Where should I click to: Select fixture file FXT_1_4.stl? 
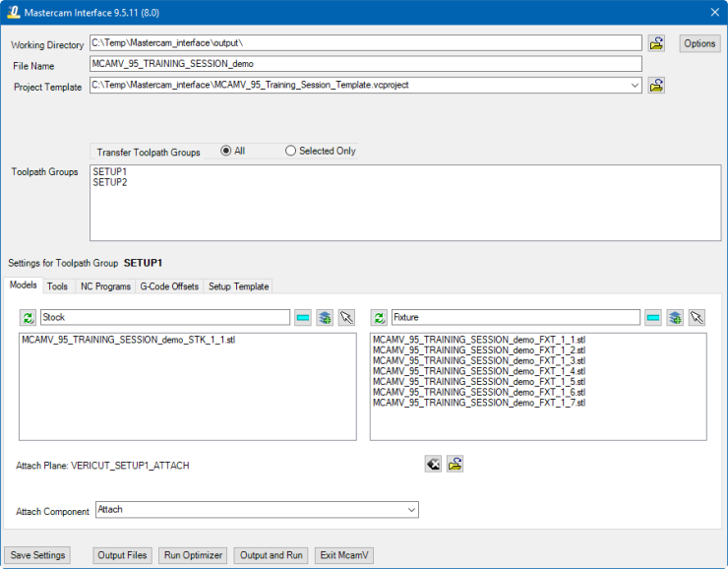click(479, 371)
